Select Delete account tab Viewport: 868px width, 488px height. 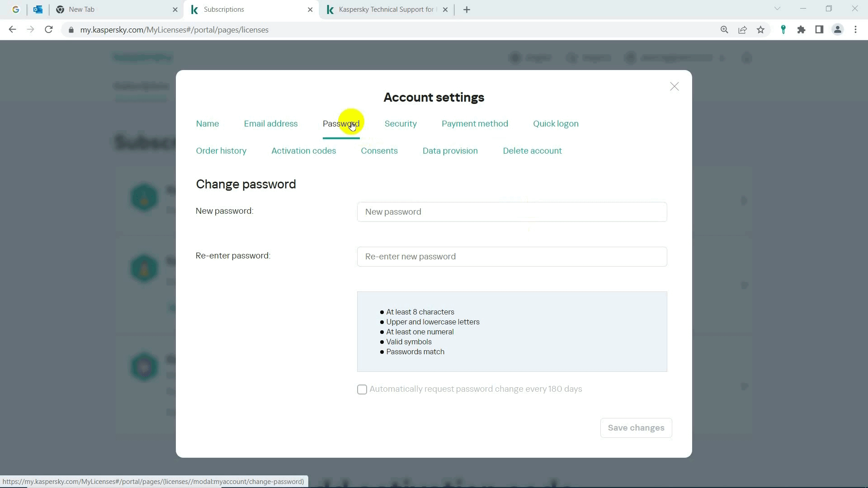pyautogui.click(x=532, y=151)
